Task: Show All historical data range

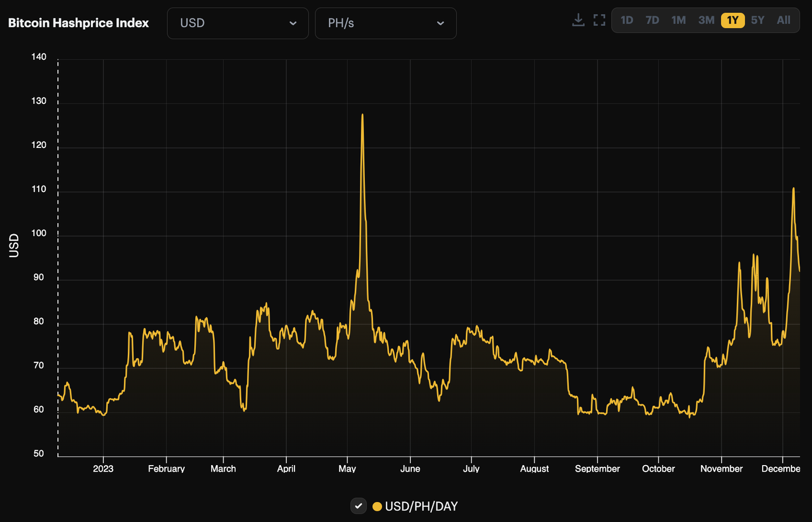Action: [x=783, y=19]
